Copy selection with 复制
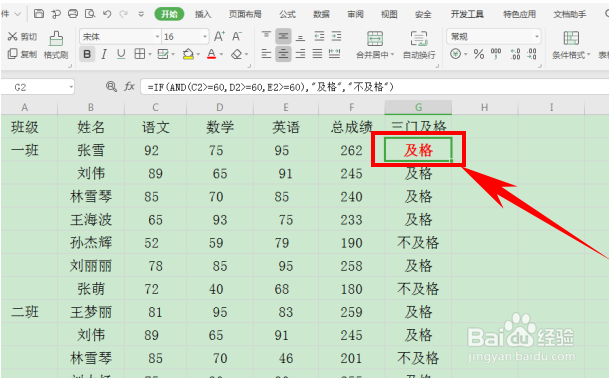 point(22,54)
